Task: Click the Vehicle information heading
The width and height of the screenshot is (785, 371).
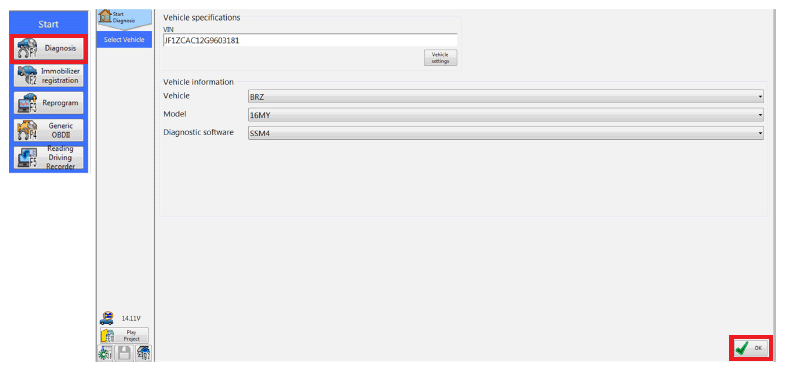Action: click(x=198, y=82)
